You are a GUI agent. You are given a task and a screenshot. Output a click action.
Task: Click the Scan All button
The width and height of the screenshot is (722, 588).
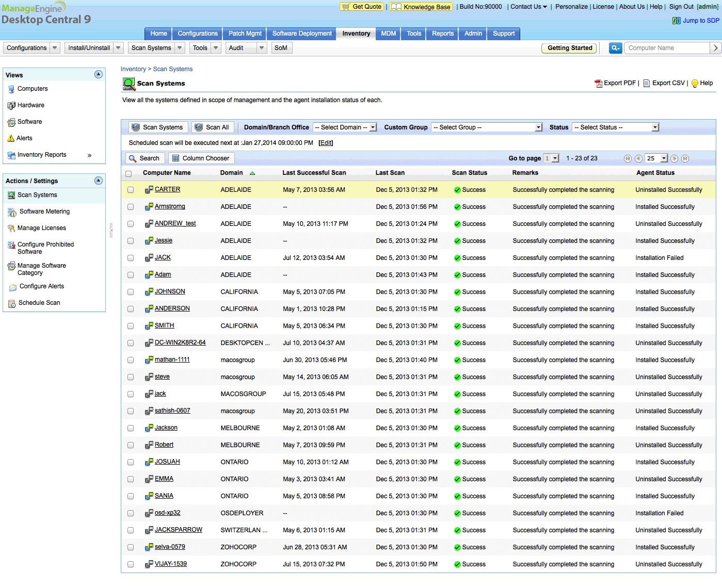(x=212, y=127)
